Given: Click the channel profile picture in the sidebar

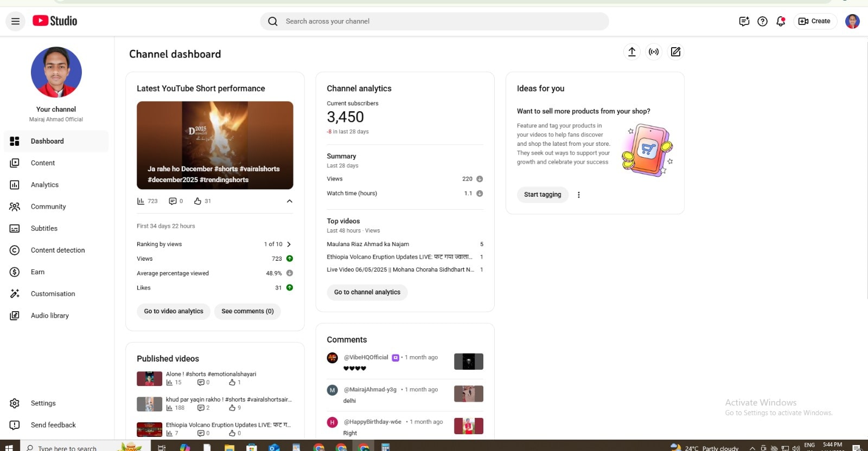Looking at the screenshot, I should point(56,72).
